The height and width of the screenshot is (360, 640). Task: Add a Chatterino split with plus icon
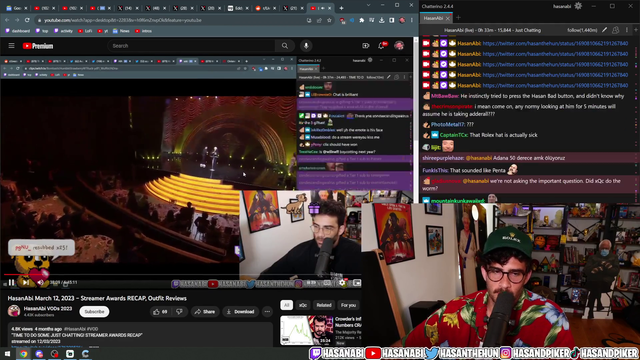tap(636, 30)
